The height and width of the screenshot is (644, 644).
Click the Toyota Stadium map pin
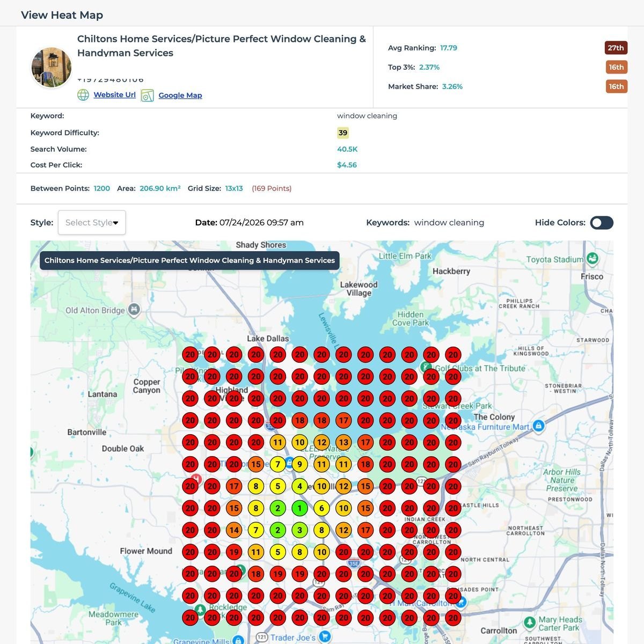[592, 259]
